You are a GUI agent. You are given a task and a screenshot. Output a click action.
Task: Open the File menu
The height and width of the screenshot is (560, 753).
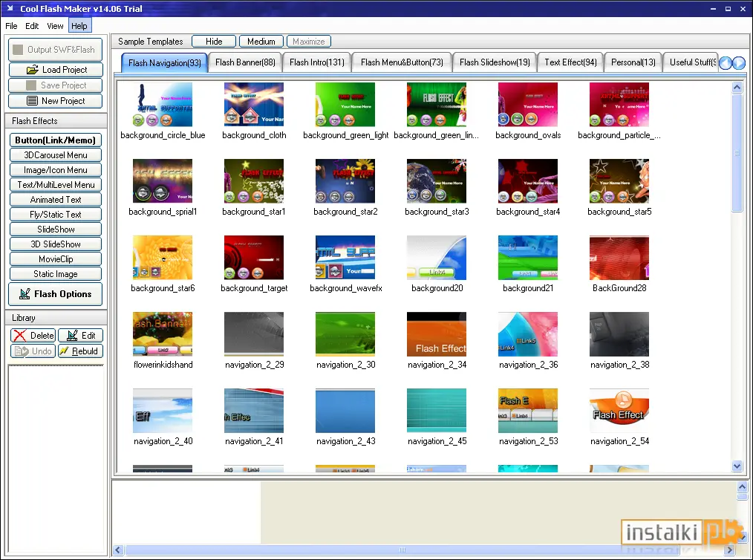[x=11, y=26]
